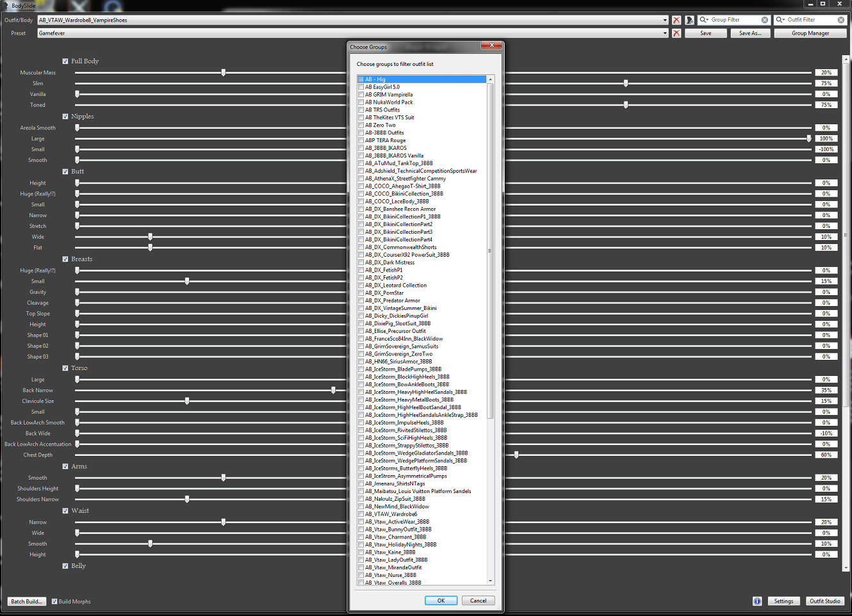Click the refresh outfits icon beside Group Filter

pyautogui.click(x=690, y=20)
